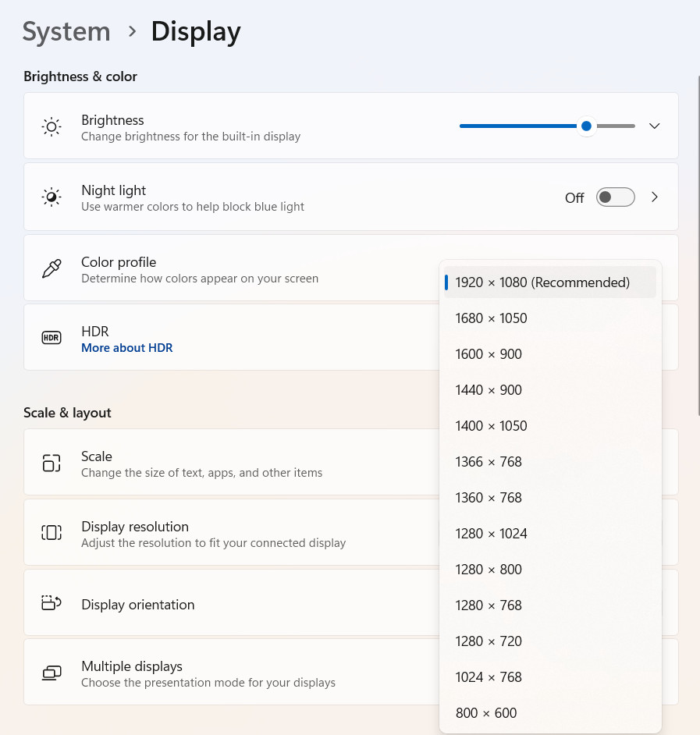Go back to System in breadcrumb

66,32
